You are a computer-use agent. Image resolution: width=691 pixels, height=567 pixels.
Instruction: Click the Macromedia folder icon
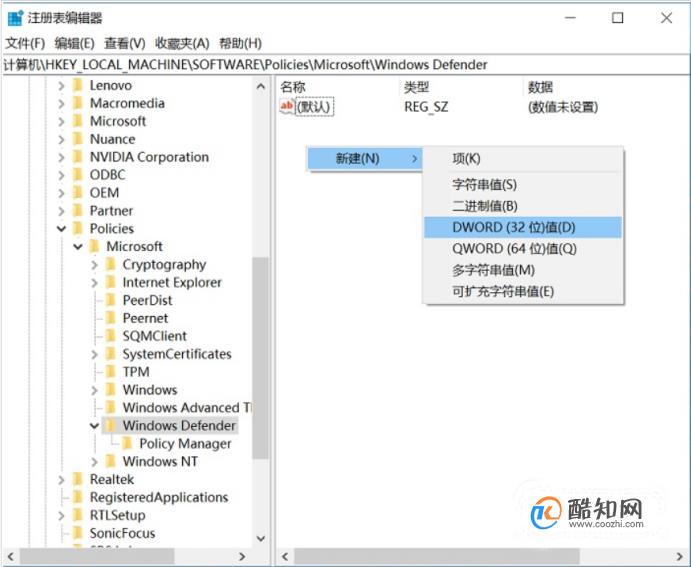[78, 103]
